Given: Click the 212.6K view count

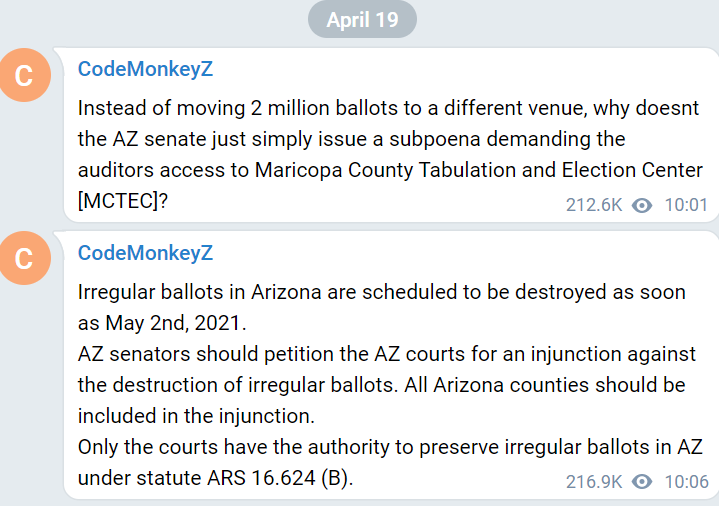Looking at the screenshot, I should 594,205.
